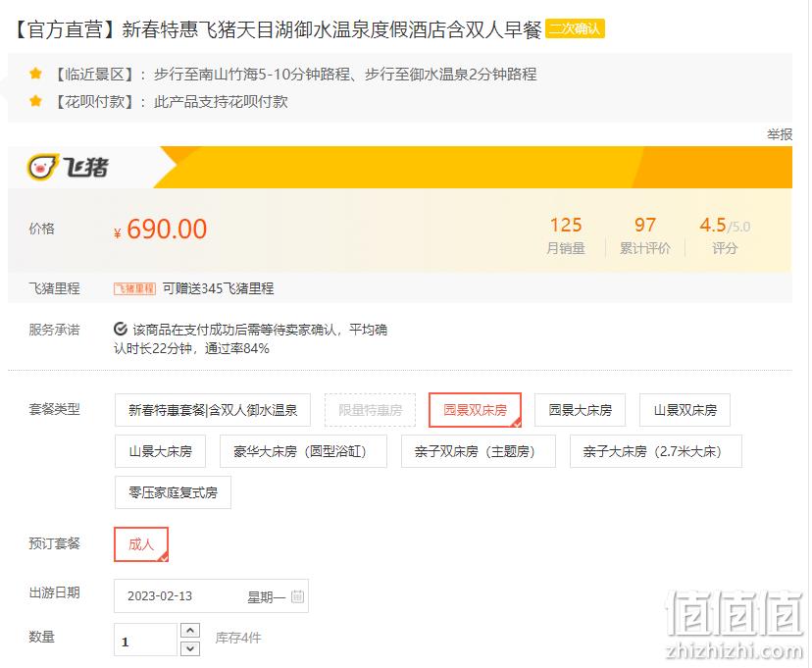Click the 可赠送345飞猪里程 text

click(x=218, y=288)
